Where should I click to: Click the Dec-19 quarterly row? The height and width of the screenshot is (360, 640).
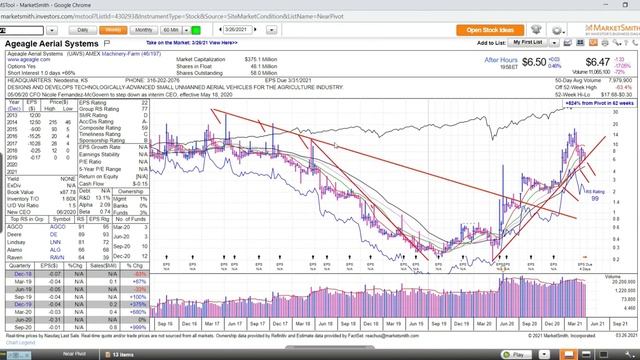(x=77, y=304)
